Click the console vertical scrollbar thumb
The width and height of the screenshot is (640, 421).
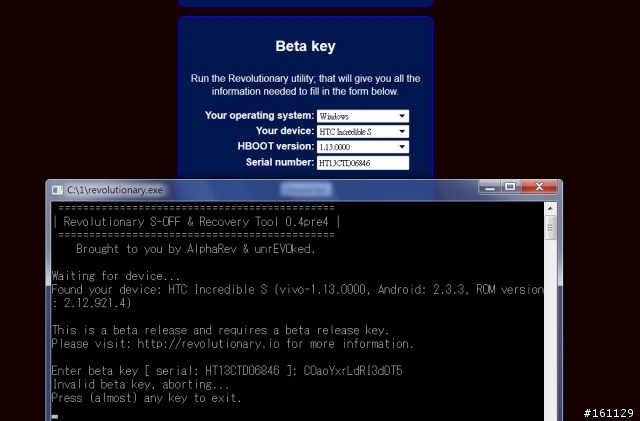[550, 227]
